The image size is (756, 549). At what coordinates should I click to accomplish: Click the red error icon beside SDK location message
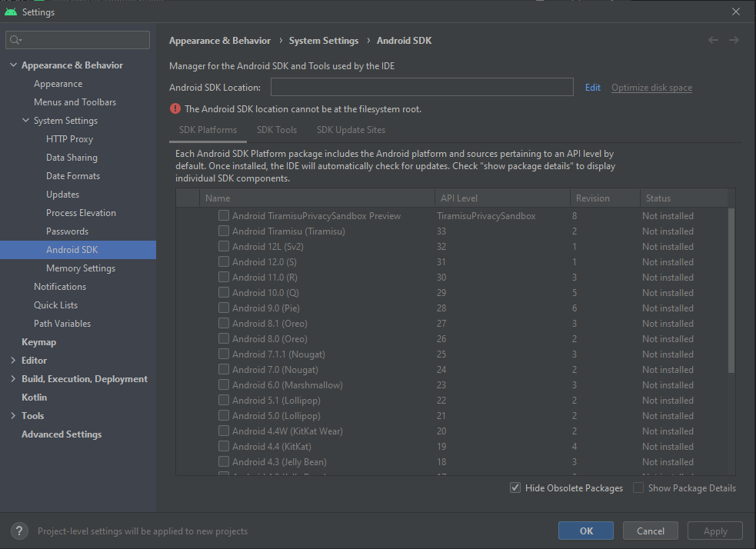(175, 109)
